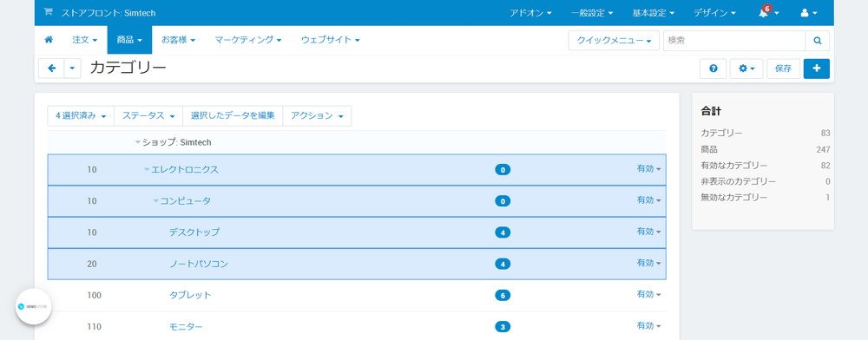Click タブレット product count badge 6
This screenshot has height=340, width=868.
pyautogui.click(x=503, y=296)
